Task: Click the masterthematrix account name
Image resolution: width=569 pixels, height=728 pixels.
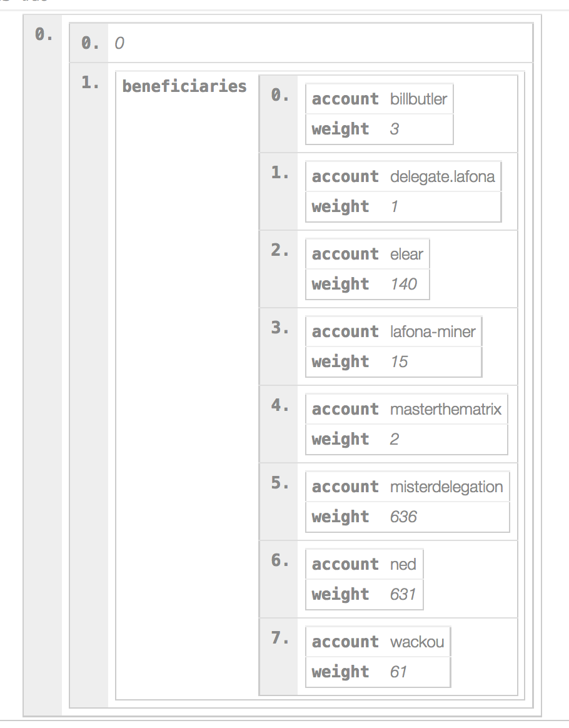Action: [x=446, y=409]
